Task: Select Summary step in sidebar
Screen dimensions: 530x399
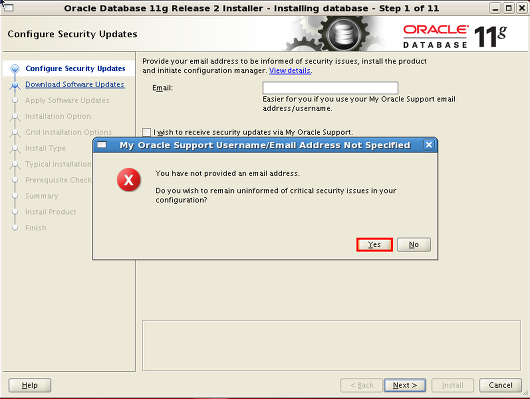Action: pos(42,196)
